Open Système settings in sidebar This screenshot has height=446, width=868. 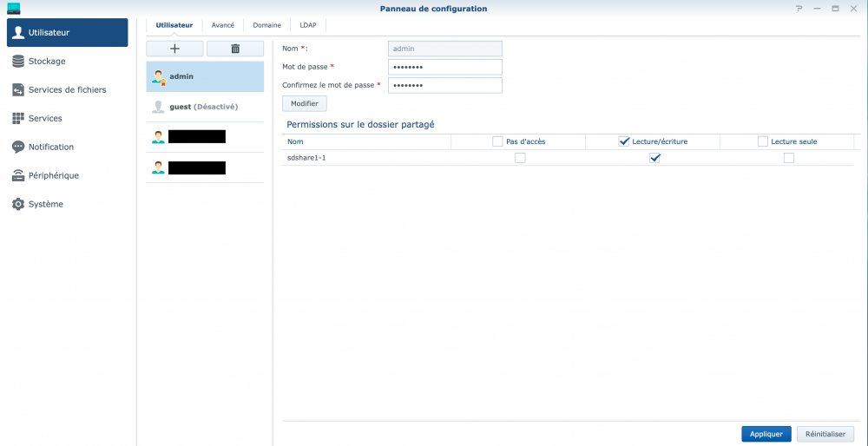(x=45, y=205)
